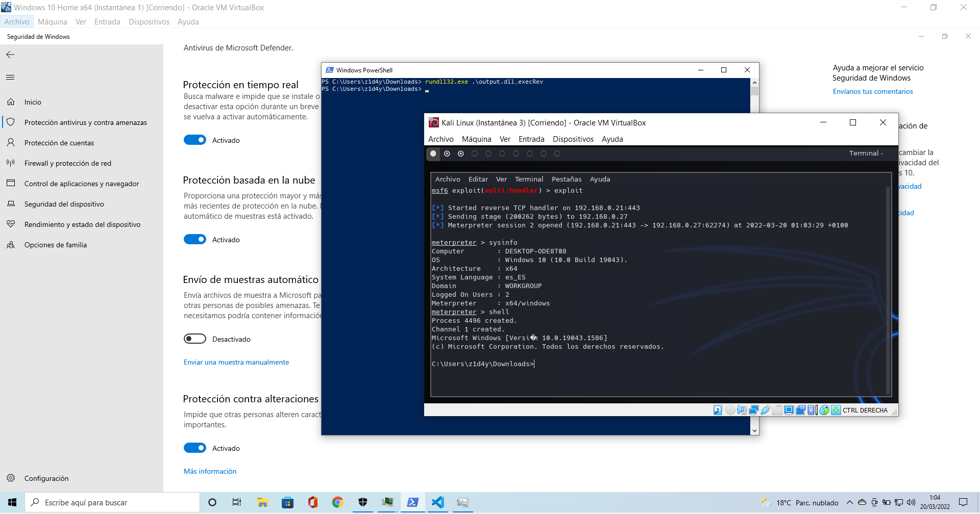Click Enviar una muestra manualmente link
Screen dimensions: 980x514
pyautogui.click(x=236, y=362)
